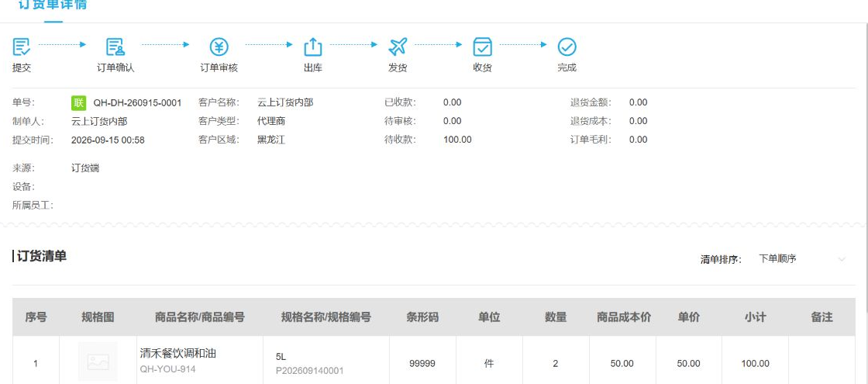
Task: Click the sort dropdown chevron arrow
Action: tap(842, 259)
